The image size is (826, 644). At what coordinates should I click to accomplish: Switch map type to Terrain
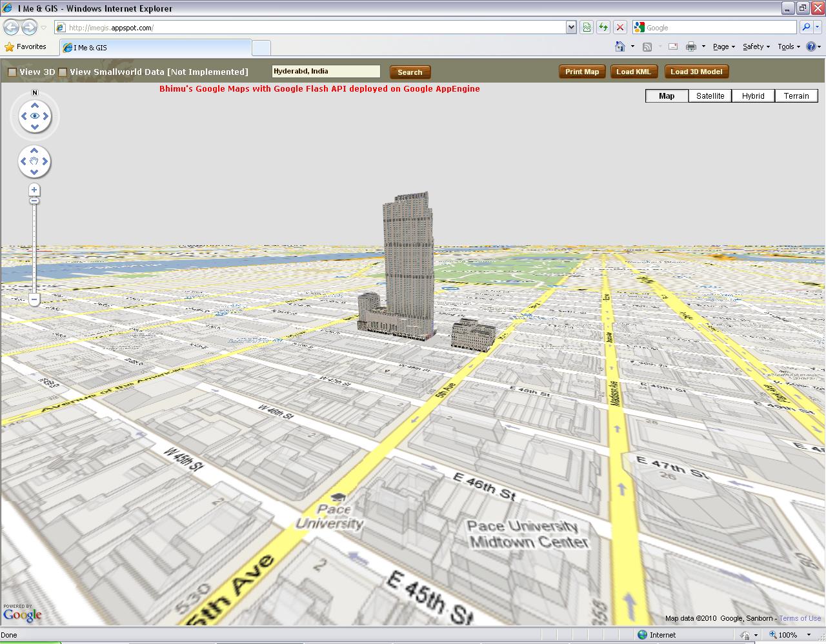pyautogui.click(x=796, y=96)
